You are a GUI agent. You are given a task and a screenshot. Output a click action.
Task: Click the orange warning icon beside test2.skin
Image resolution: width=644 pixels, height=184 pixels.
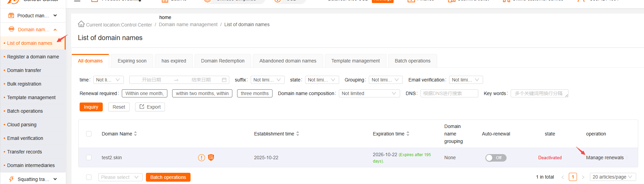tap(201, 158)
